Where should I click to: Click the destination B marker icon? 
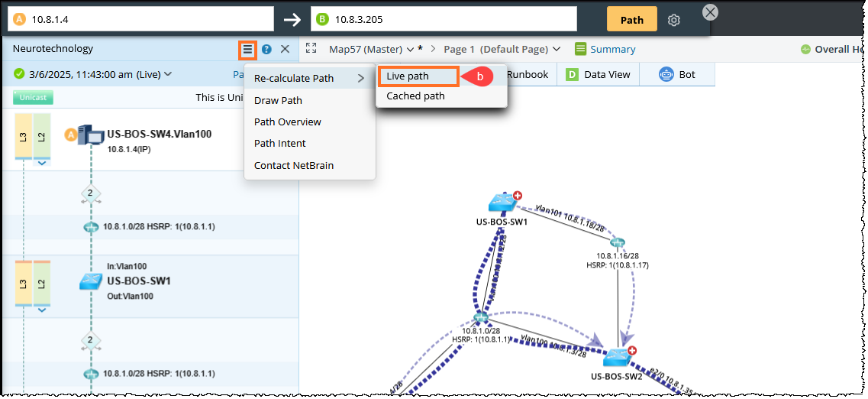(x=322, y=19)
